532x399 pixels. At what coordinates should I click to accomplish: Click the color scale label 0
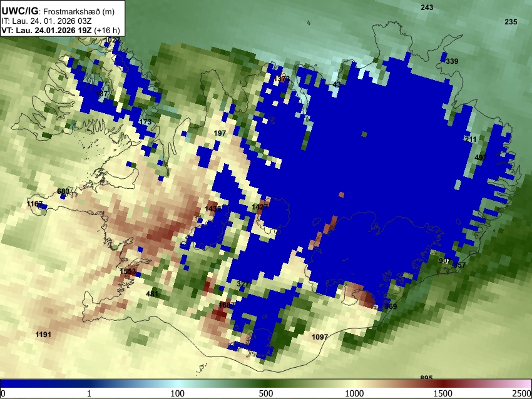(3, 393)
